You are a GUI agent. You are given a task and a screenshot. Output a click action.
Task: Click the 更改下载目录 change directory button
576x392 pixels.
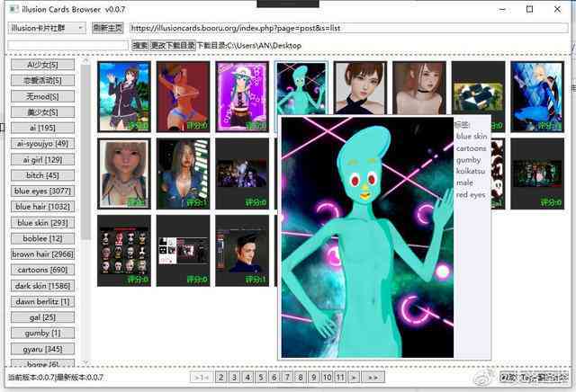[172, 46]
